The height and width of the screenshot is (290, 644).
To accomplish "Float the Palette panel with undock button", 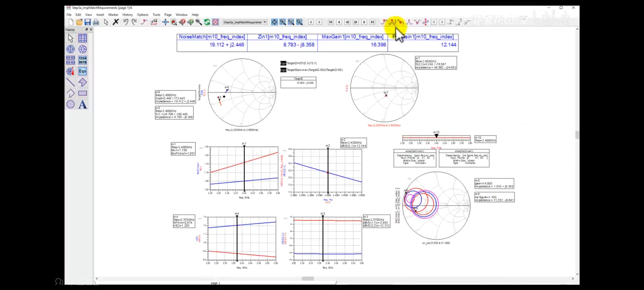I will 86,30.
